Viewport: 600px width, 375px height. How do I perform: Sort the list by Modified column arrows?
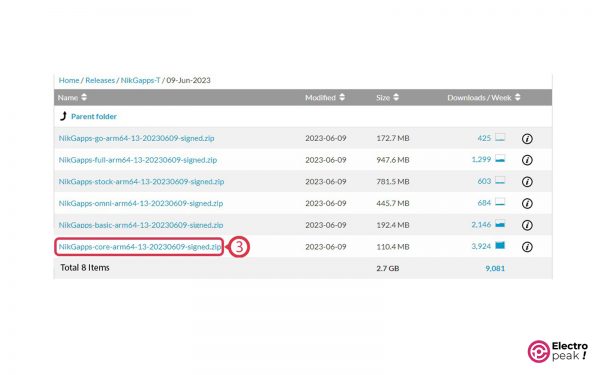[342, 97]
